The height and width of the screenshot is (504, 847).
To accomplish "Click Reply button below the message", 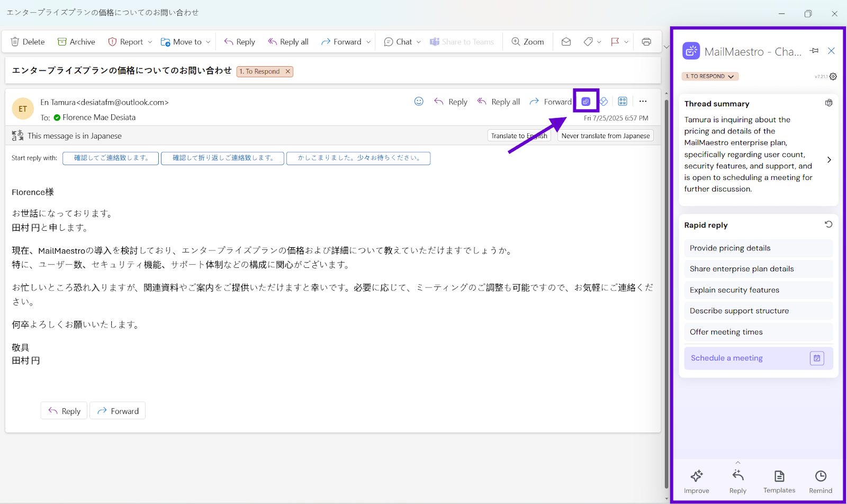I will tap(64, 411).
